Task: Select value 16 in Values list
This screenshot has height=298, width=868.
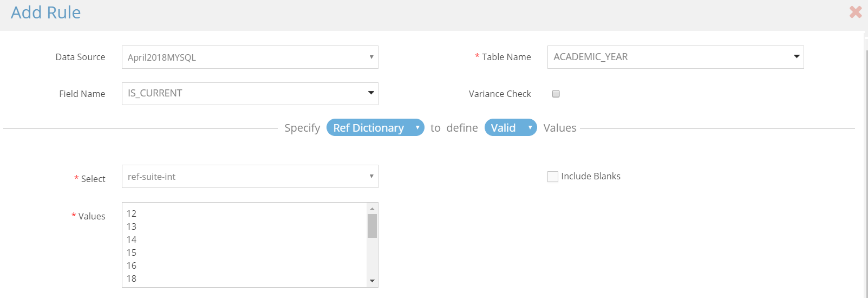Action: [245, 265]
